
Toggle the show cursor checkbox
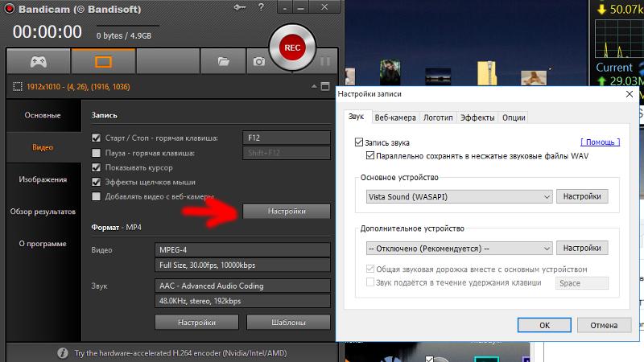click(96, 167)
